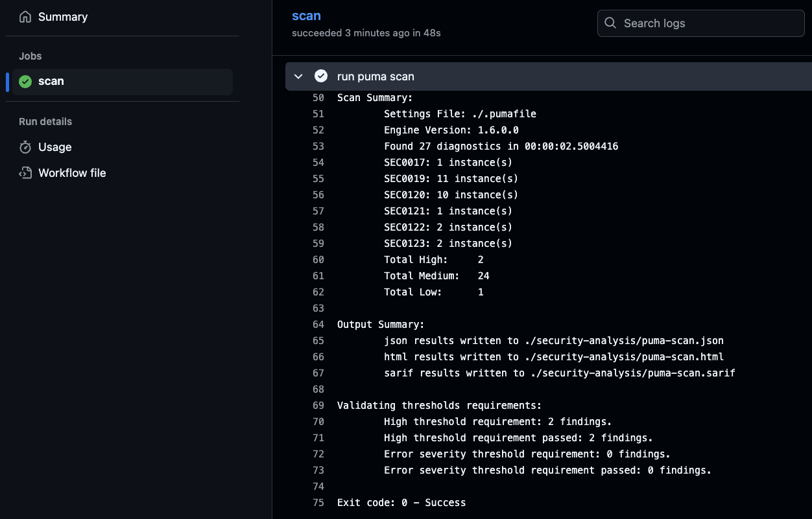Image resolution: width=812 pixels, height=519 pixels.
Task: Click the success checkmark on run puma scan step
Action: pyautogui.click(x=321, y=76)
